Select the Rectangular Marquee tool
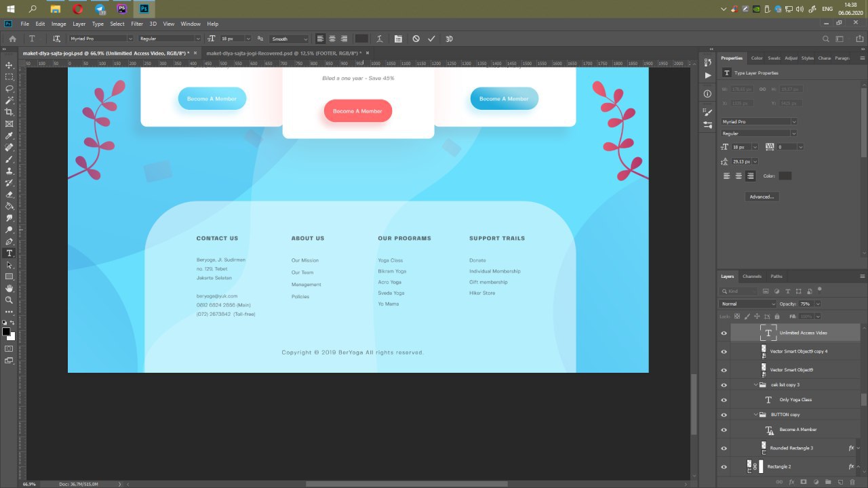This screenshot has height=488, width=868. click(x=9, y=77)
